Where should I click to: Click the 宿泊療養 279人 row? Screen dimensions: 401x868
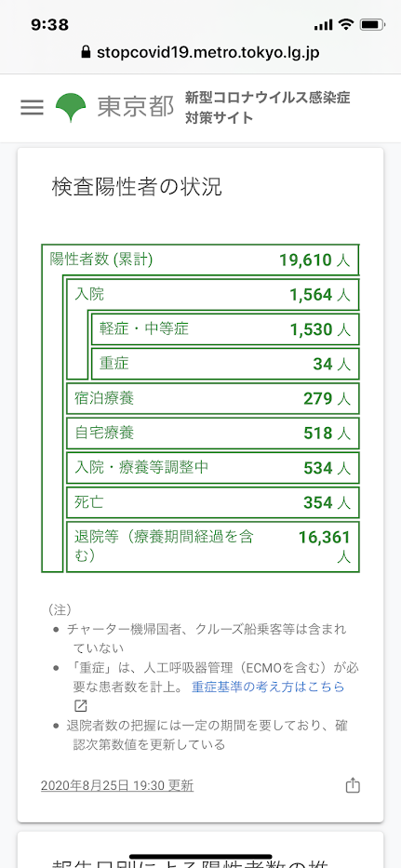213,398
